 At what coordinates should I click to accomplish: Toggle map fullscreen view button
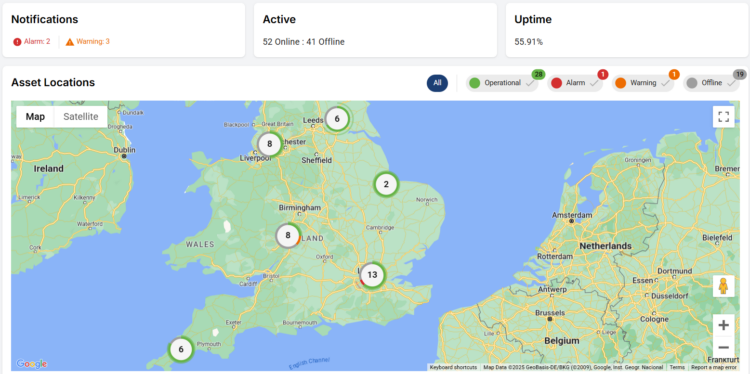pyautogui.click(x=723, y=117)
